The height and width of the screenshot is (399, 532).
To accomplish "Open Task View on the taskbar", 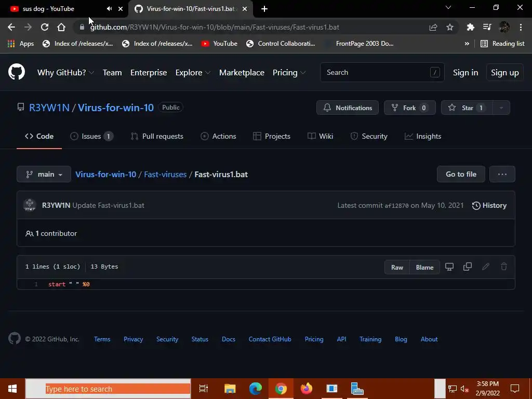I will (204, 389).
